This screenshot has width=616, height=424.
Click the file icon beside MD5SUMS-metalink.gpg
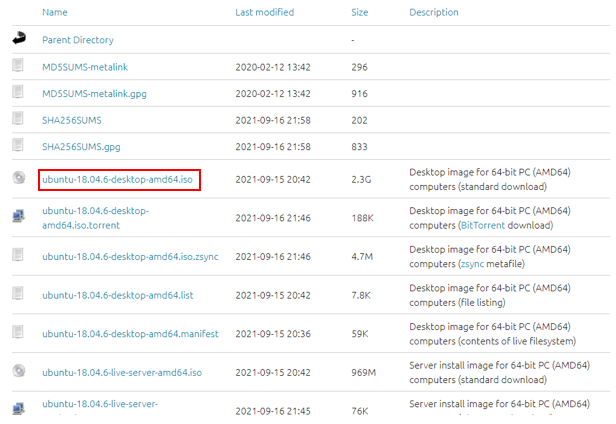(18, 92)
